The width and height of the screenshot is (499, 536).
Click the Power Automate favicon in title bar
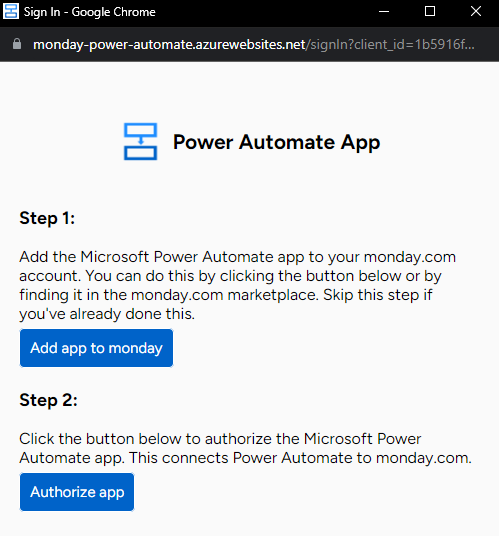point(11,11)
